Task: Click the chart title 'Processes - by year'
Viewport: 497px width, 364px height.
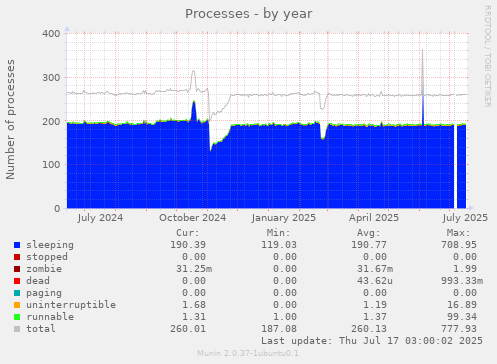Action: (249, 14)
